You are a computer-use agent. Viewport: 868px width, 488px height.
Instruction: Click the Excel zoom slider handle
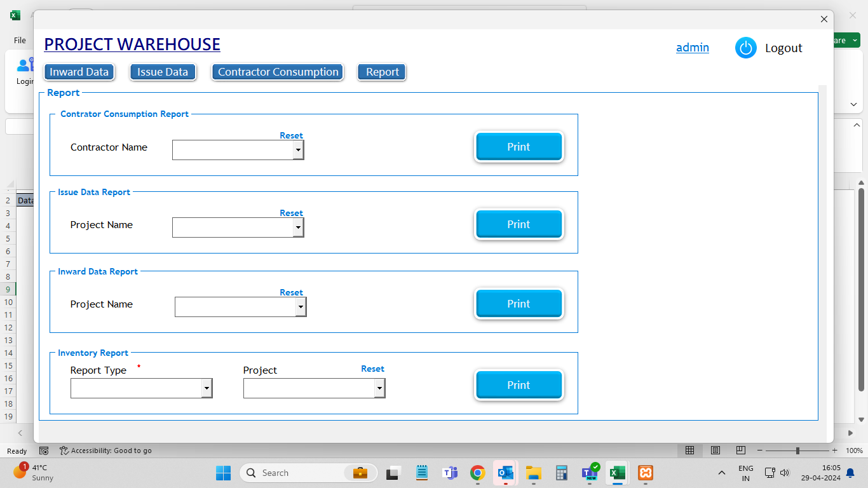pos(797,451)
